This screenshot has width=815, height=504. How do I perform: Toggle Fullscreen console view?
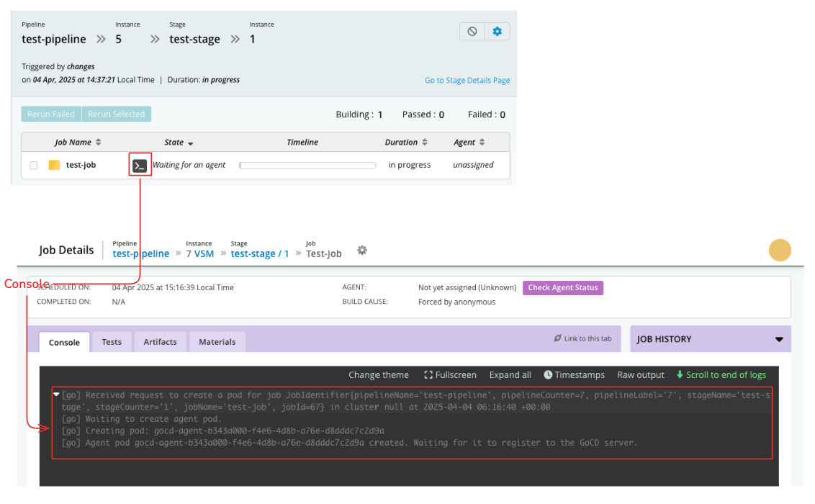450,374
